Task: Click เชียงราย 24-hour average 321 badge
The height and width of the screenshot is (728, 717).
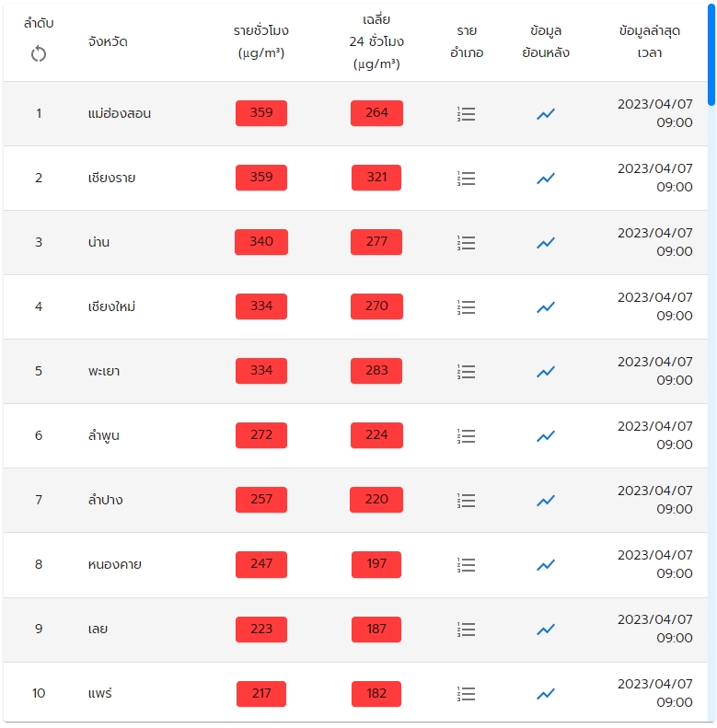Action: click(x=376, y=178)
